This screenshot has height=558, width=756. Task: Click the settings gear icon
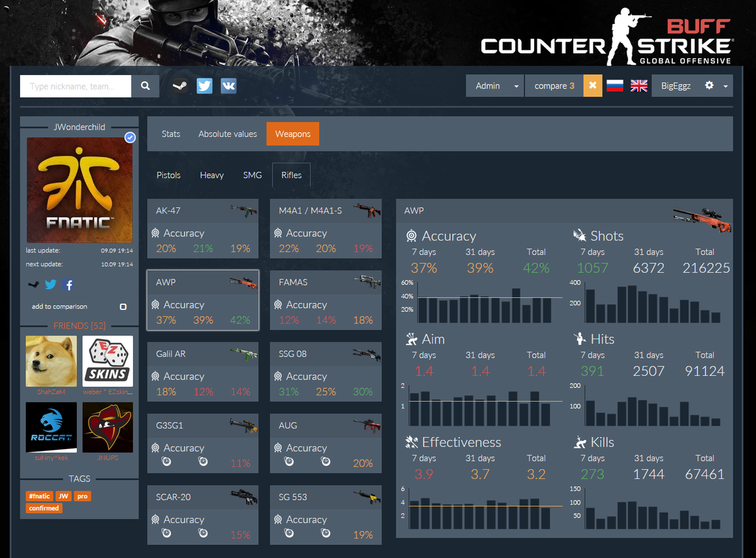click(709, 86)
